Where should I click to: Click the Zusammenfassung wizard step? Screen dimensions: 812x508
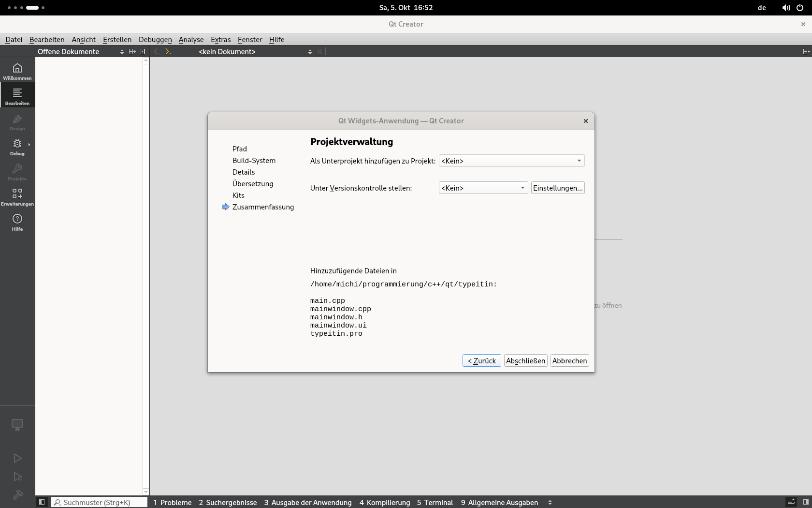point(263,207)
